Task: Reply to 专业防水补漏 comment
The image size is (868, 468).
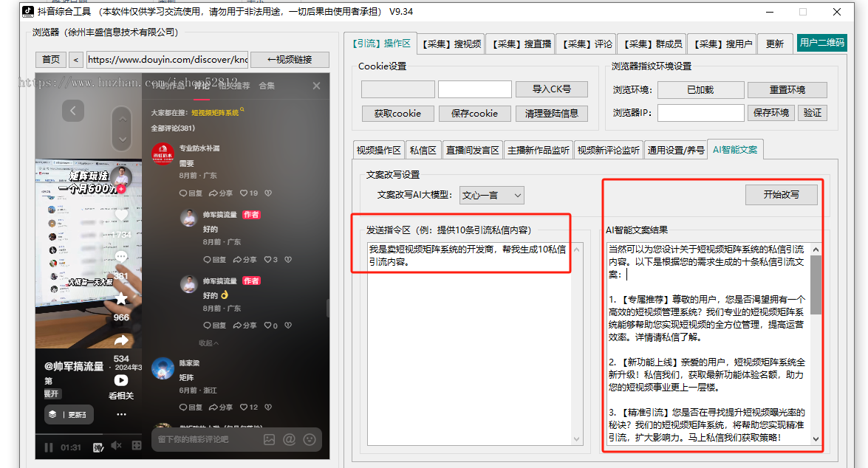Action: click(x=191, y=193)
